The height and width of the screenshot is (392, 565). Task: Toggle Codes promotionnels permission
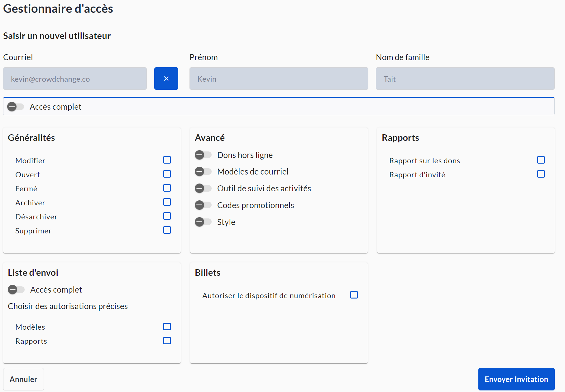point(203,205)
